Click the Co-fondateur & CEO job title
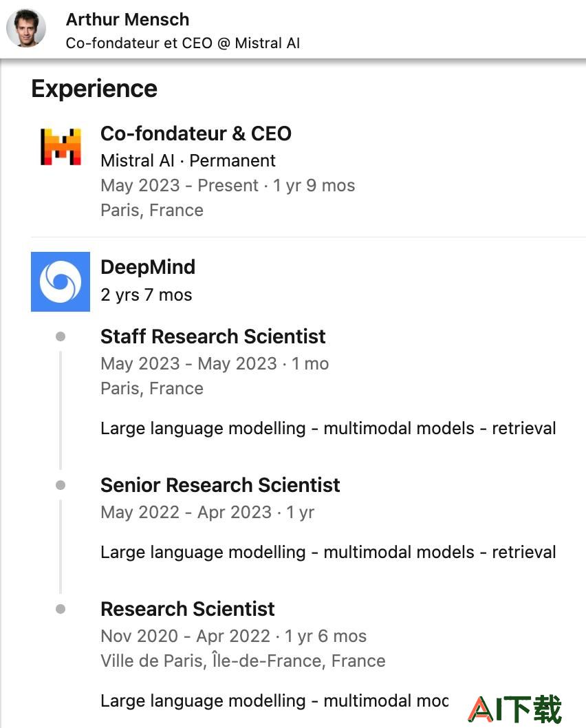 click(196, 133)
